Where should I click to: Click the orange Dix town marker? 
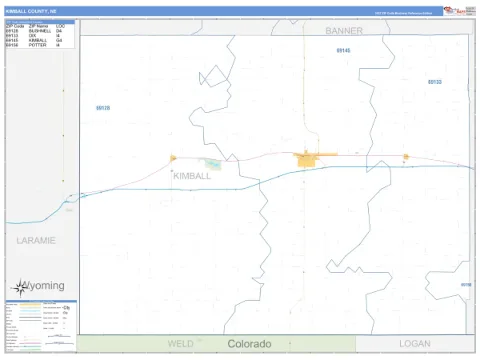406,157
